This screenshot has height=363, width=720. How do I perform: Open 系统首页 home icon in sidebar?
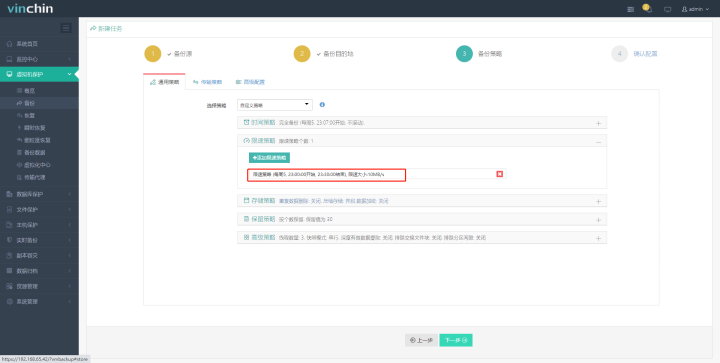pyautogui.click(x=10, y=44)
